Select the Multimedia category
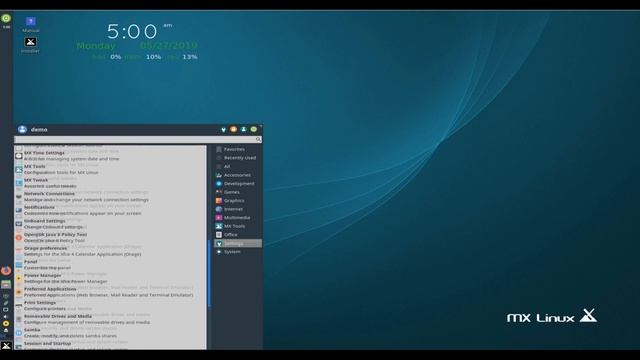Screen dimensions: 640x360 238,218
